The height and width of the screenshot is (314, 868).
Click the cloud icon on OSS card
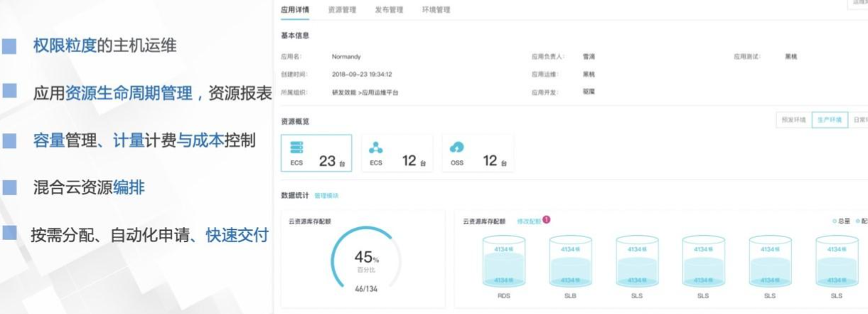[457, 147]
